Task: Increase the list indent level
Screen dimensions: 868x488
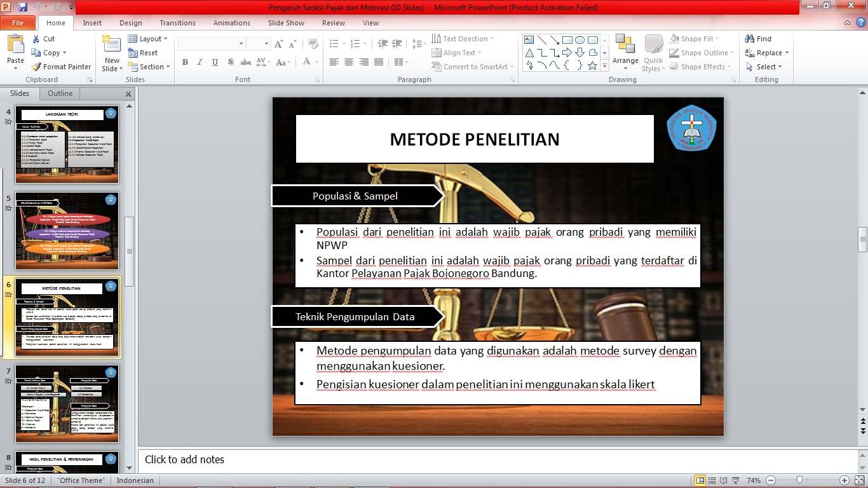Action: click(x=398, y=44)
